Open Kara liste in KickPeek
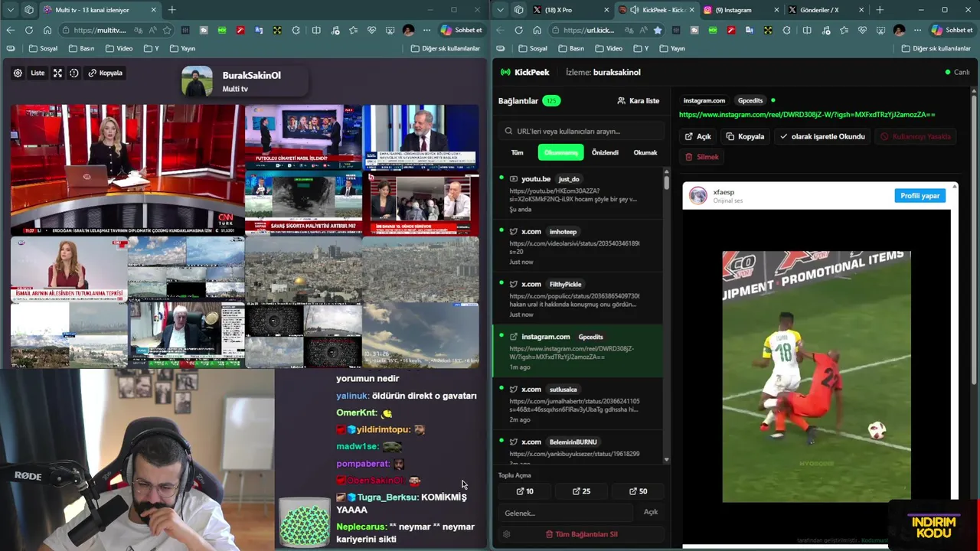 tap(639, 100)
